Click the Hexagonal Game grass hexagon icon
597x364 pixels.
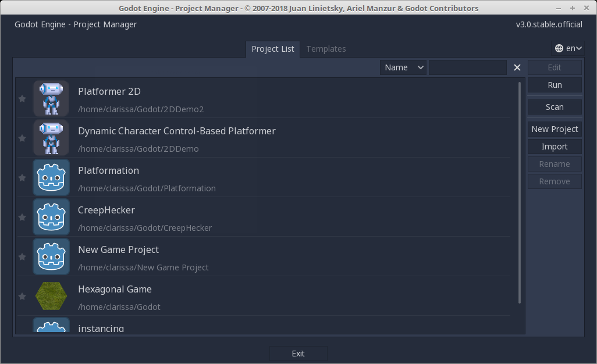click(x=51, y=296)
